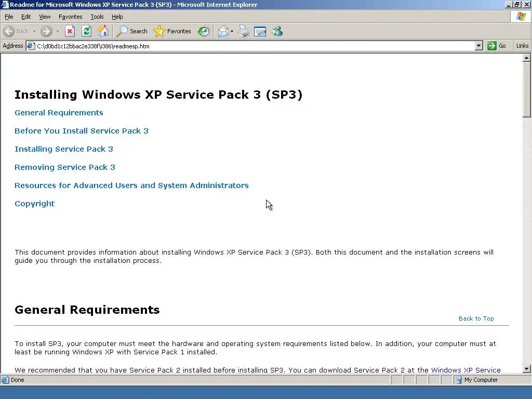Open Resources for Advanced Users link

131,185
